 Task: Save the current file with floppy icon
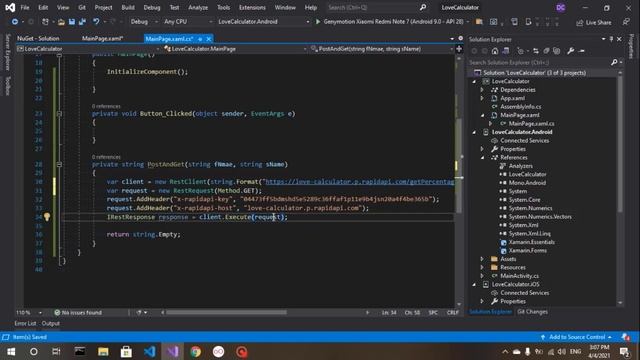point(71,22)
